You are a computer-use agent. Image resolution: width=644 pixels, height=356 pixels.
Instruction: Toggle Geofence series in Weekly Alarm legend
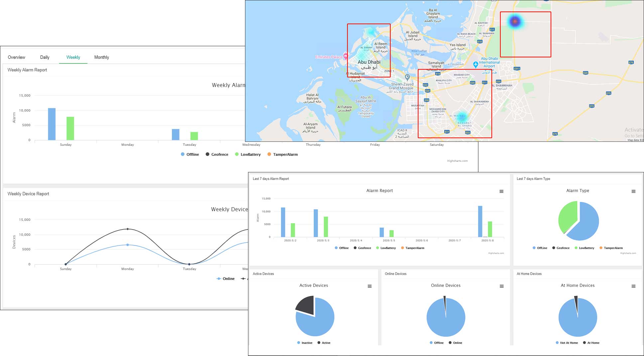217,154
